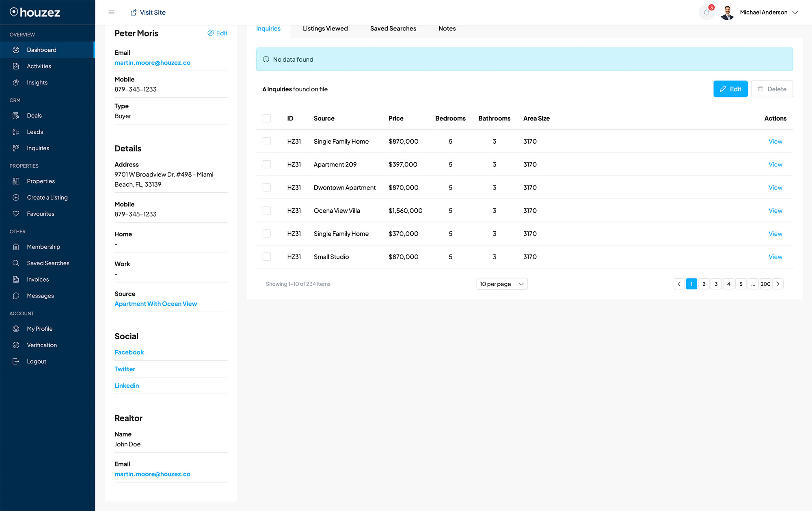The height and width of the screenshot is (511, 812).
Task: Open Apartment With Ocean View source link
Action: [x=155, y=304]
